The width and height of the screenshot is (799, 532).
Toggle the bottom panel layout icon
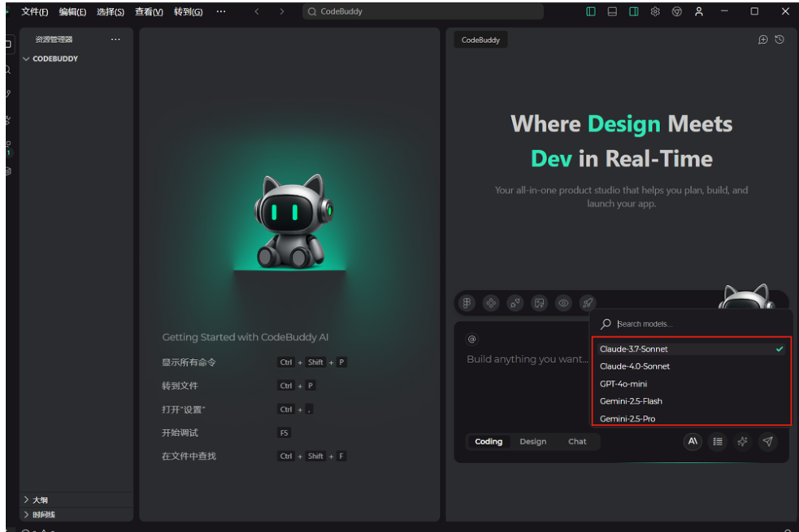(x=612, y=11)
